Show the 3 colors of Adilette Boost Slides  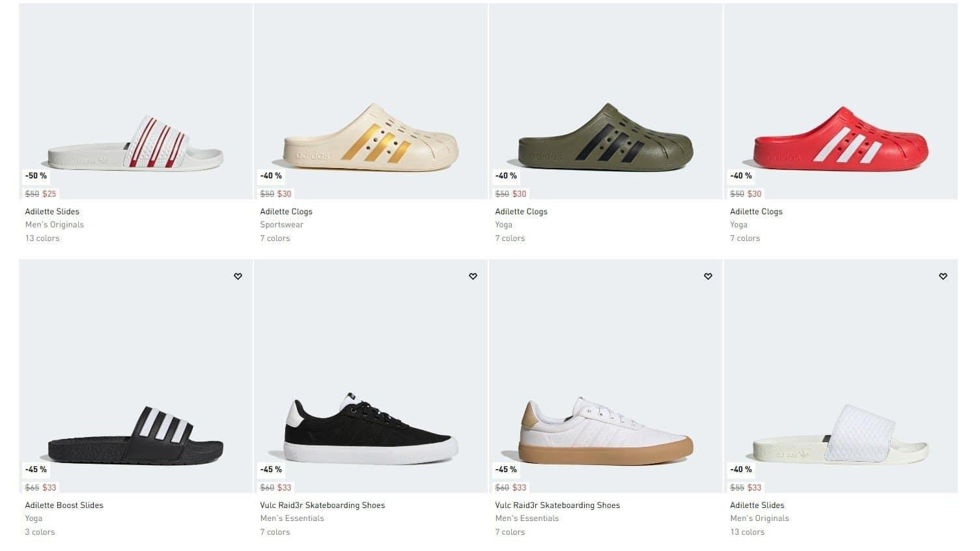(40, 532)
